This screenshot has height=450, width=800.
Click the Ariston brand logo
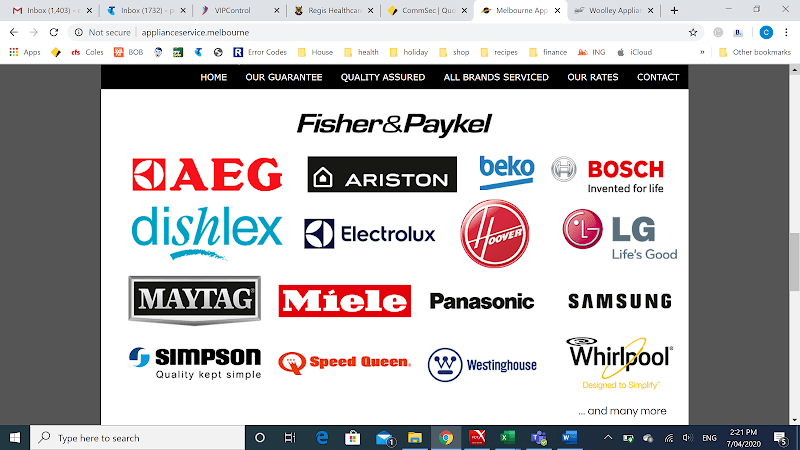(382, 174)
